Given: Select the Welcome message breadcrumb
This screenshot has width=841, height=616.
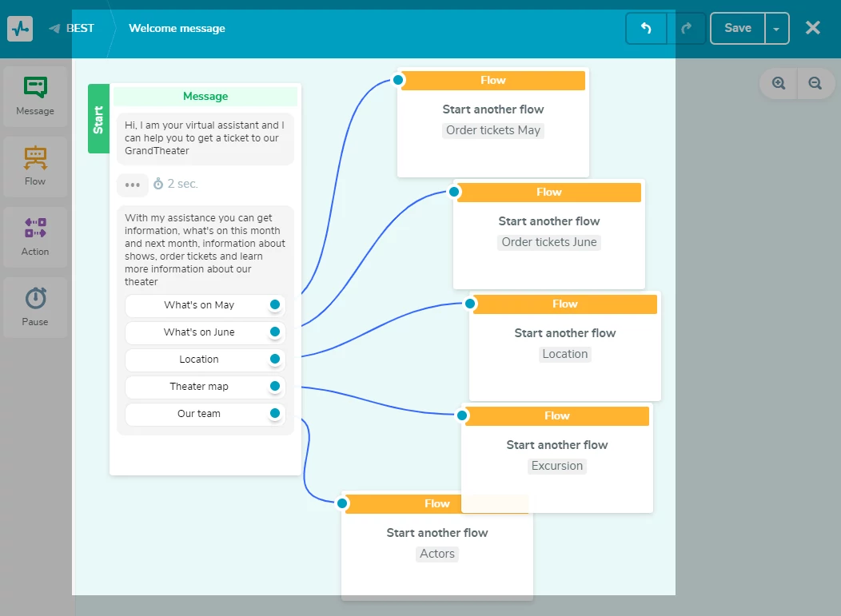Looking at the screenshot, I should (x=177, y=29).
